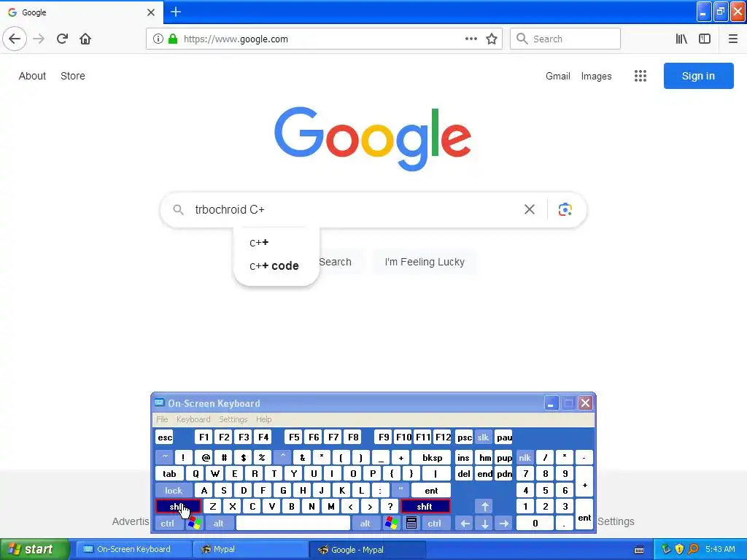Click the browser home icon
This screenshot has width=747, height=560.
[x=85, y=39]
